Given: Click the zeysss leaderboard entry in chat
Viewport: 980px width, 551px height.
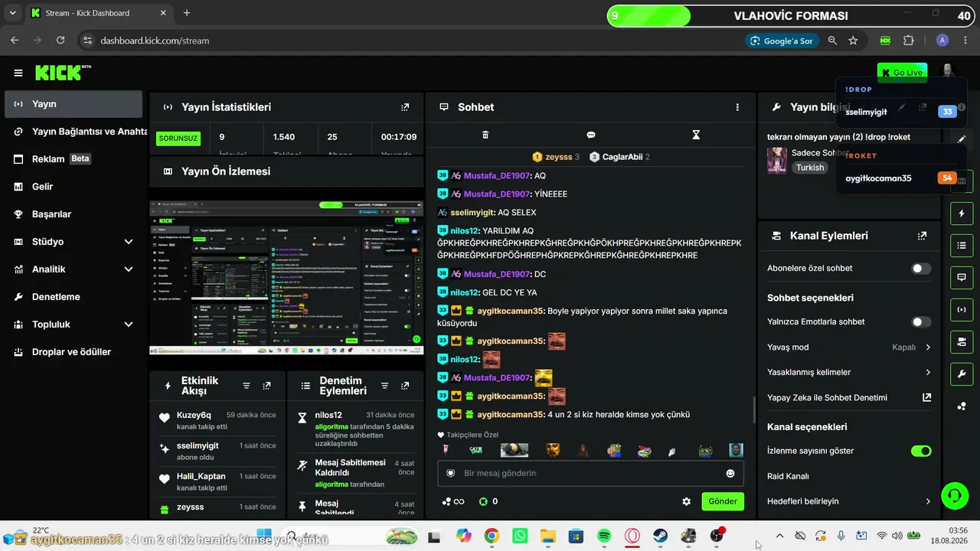Looking at the screenshot, I should pos(556,157).
